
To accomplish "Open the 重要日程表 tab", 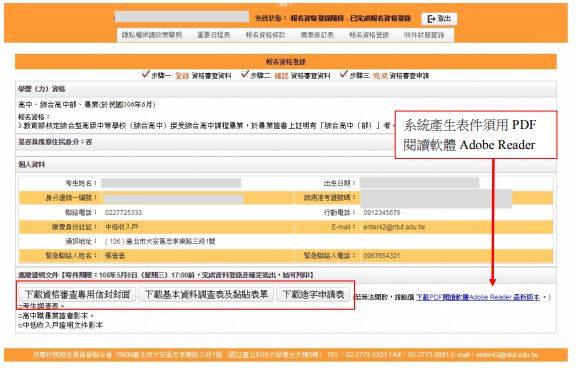I will [213, 35].
